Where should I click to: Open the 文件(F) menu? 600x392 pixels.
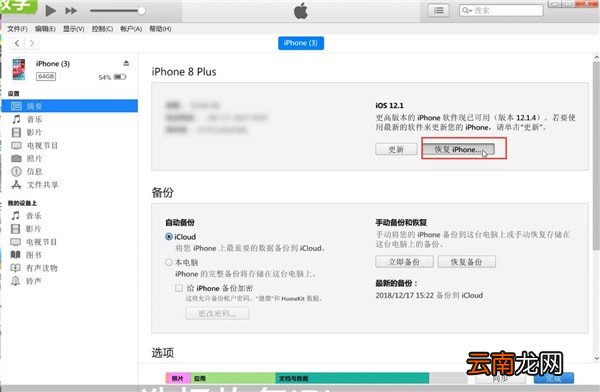point(17,29)
